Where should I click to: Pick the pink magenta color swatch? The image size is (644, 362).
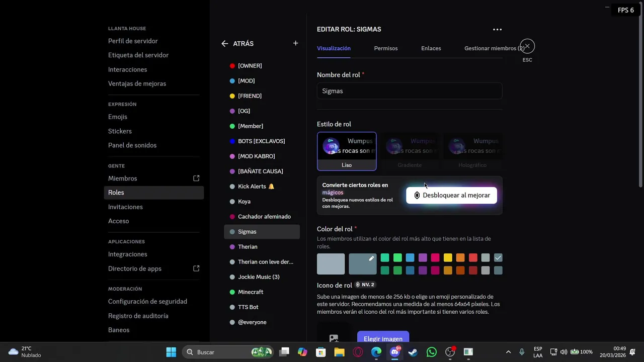point(435,258)
